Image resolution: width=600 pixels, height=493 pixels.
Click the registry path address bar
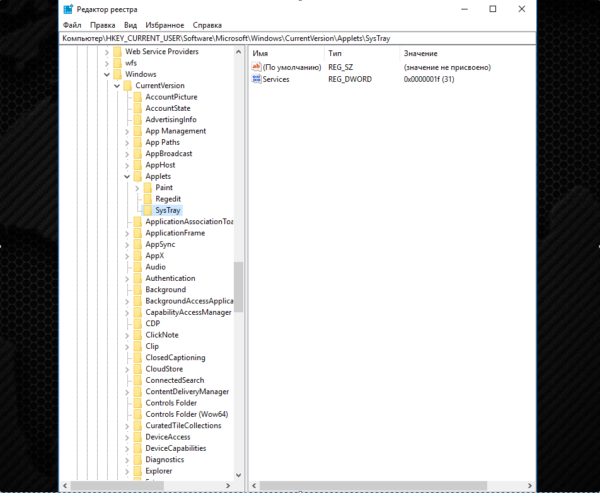[297, 38]
